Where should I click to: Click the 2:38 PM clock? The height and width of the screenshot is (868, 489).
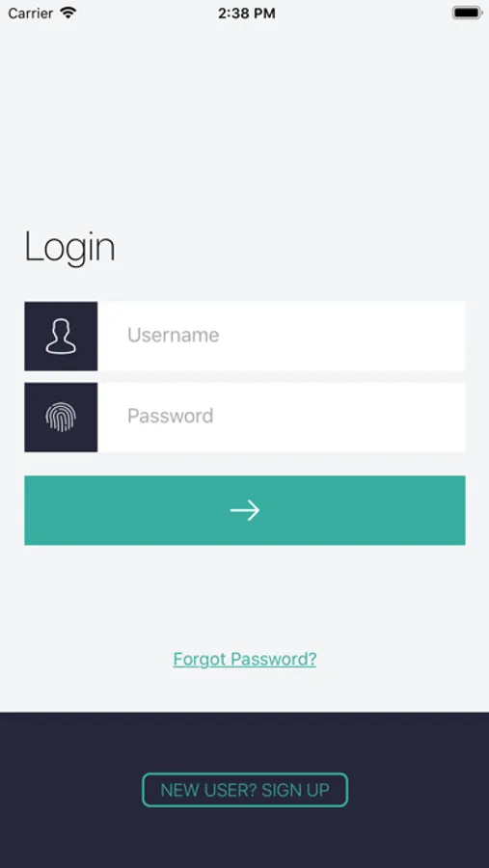(x=247, y=14)
